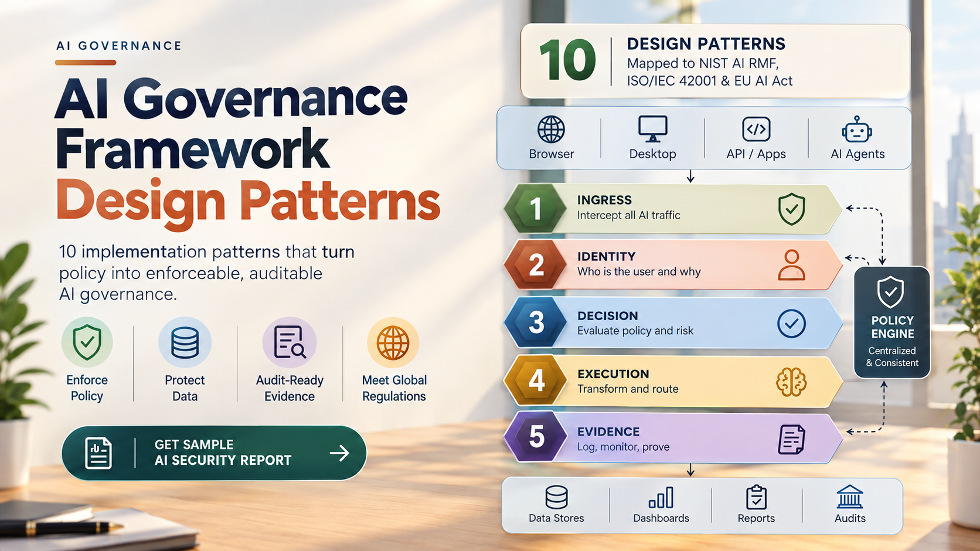Image resolution: width=980 pixels, height=551 pixels.
Task: Click the Execution brain icon
Action: coord(791,382)
